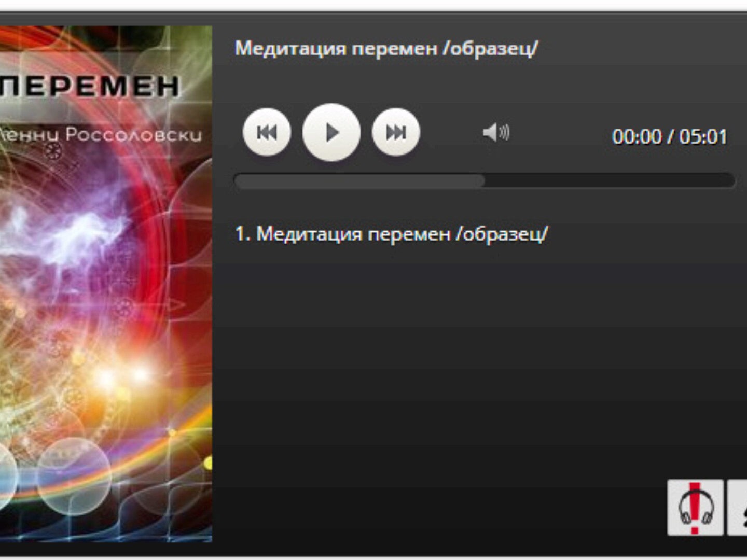Mute audio via the speaker icon
747x560 pixels.
[496, 132]
